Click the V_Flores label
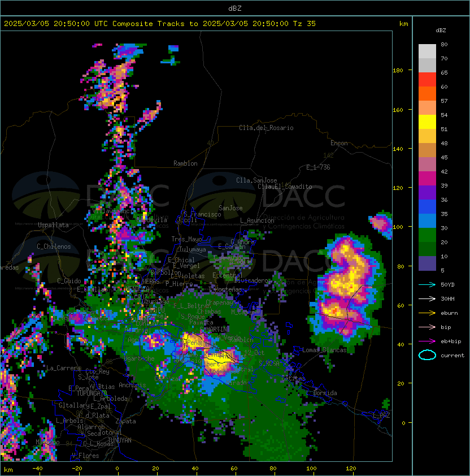Viewport: 470px width, 476px height. click(x=85, y=456)
